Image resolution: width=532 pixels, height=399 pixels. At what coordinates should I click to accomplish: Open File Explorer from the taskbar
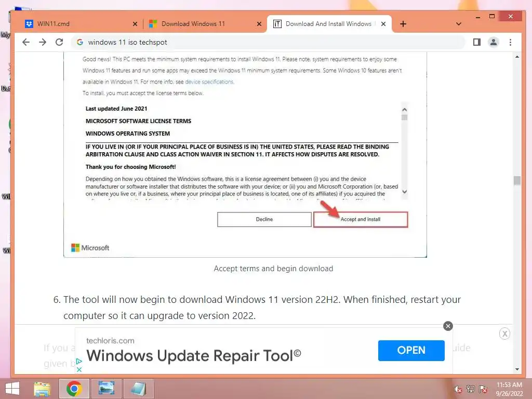[42, 389]
